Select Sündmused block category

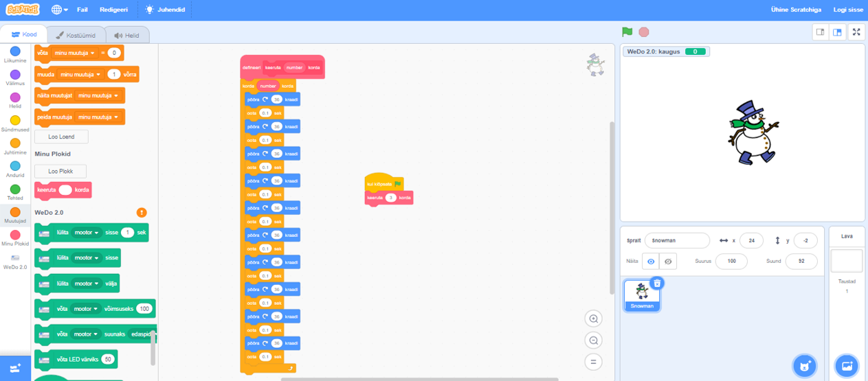[x=15, y=124]
